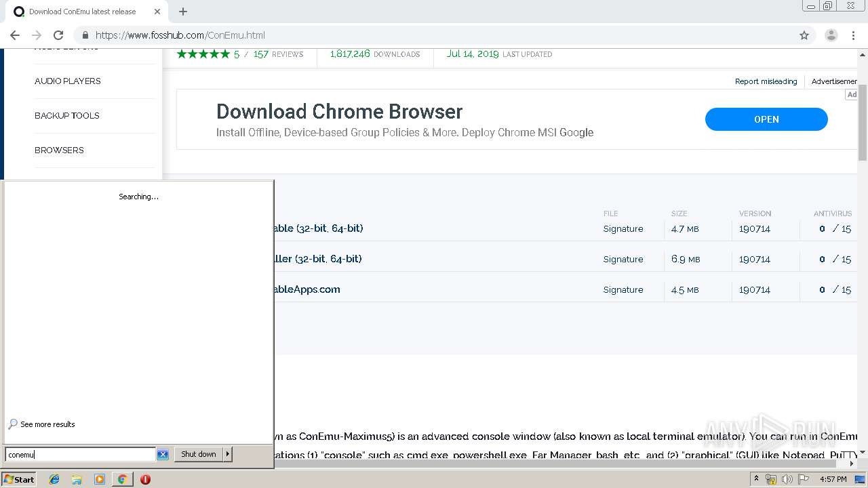This screenshot has height=488, width=868.
Task: View antivirus 0/15 result for 6.9 MB file
Action: tap(835, 260)
